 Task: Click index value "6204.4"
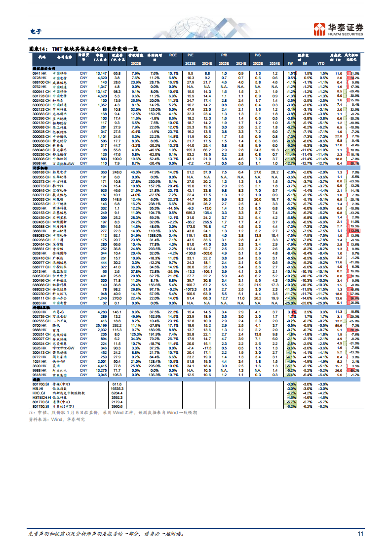coord(117,393)
